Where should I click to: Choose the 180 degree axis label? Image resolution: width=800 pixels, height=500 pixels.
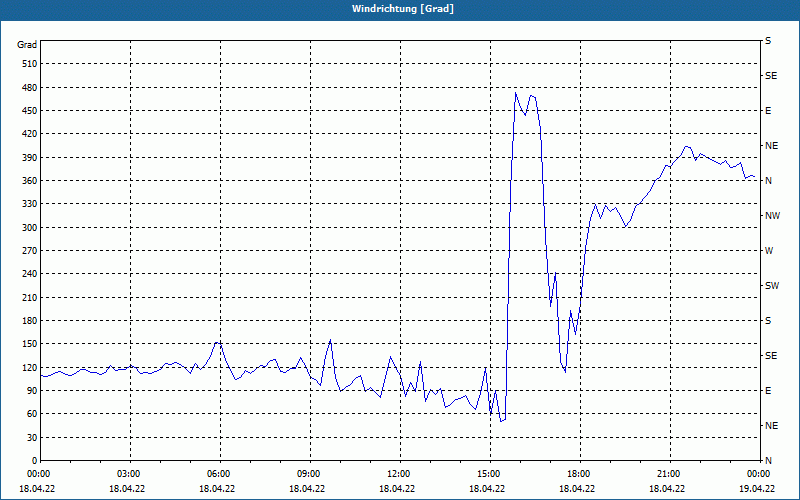pyautogui.click(x=30, y=320)
